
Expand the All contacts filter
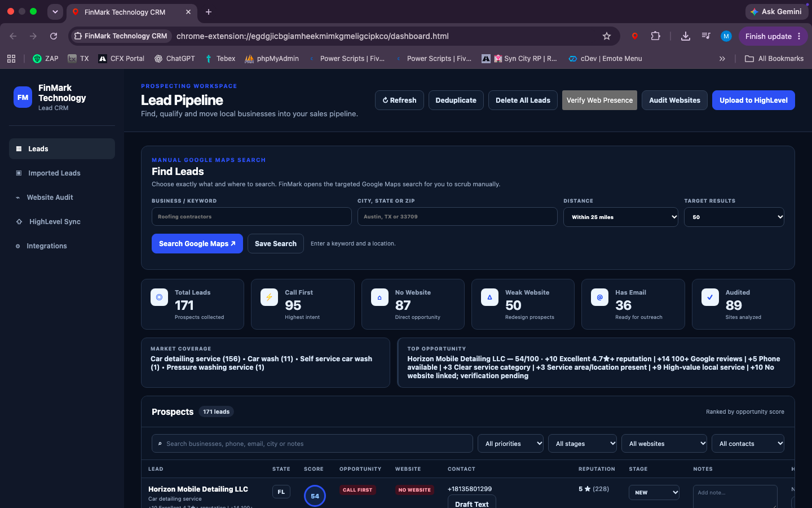pyautogui.click(x=748, y=444)
